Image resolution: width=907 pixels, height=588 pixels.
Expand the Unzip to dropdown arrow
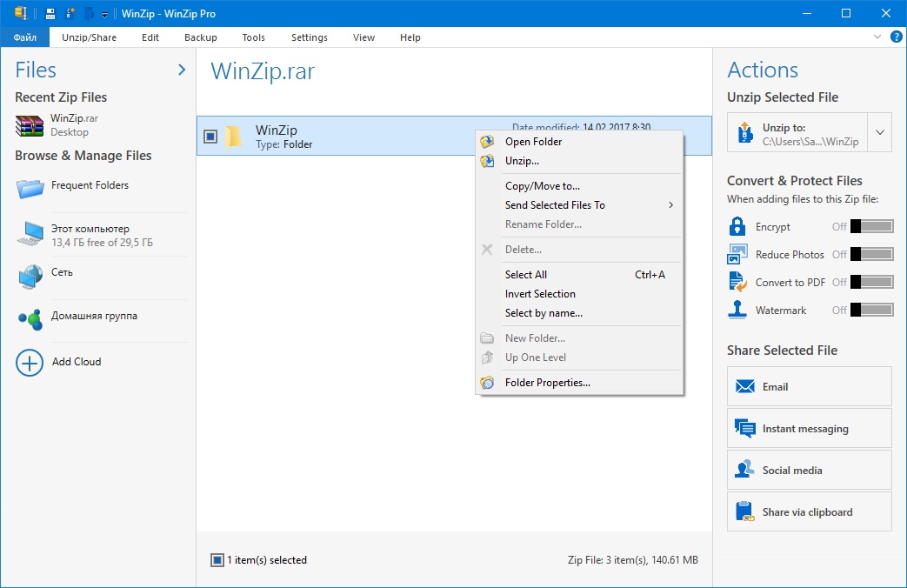[x=880, y=133]
